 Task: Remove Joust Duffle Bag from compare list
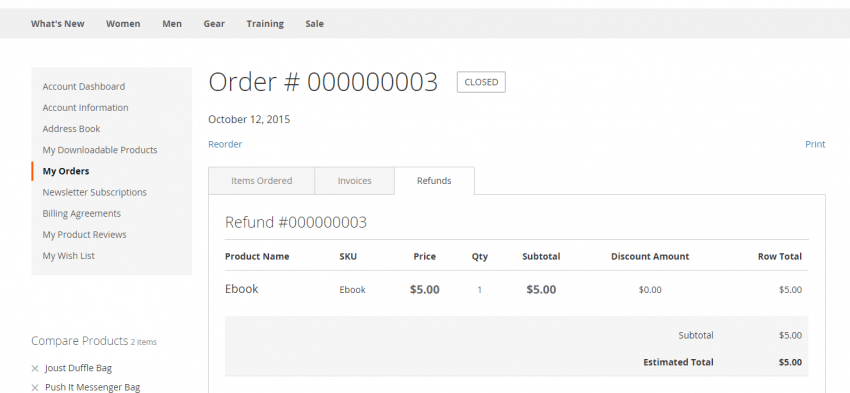click(35, 369)
